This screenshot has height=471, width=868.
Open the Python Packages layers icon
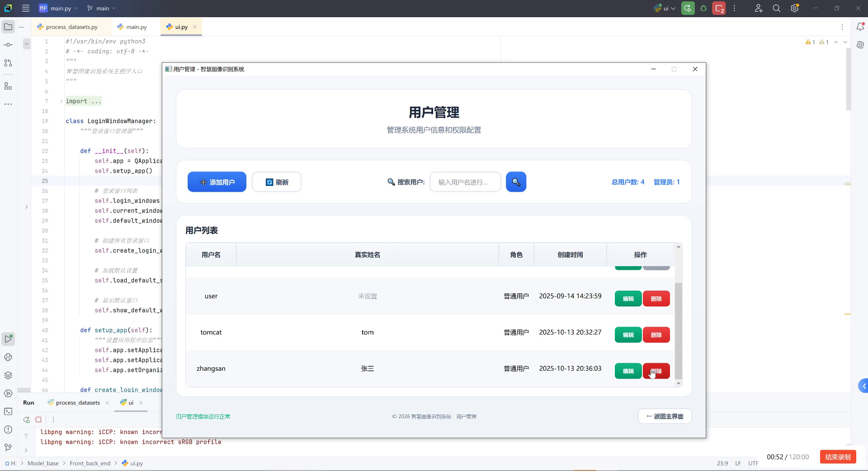point(8,375)
